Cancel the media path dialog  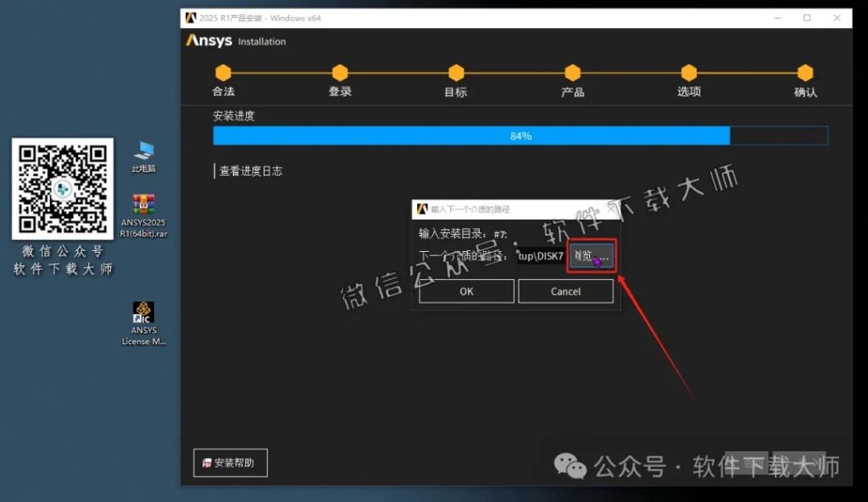click(x=565, y=291)
